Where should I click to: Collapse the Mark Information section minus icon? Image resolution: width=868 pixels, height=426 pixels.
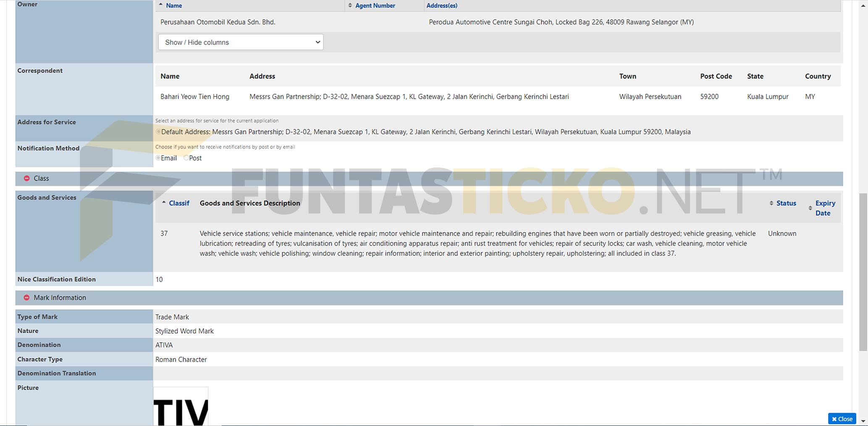27,298
